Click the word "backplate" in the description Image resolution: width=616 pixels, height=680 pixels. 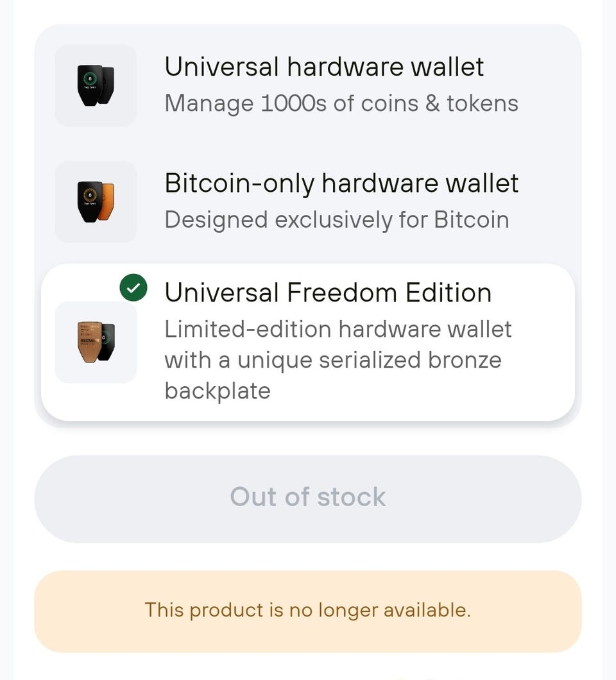(217, 391)
